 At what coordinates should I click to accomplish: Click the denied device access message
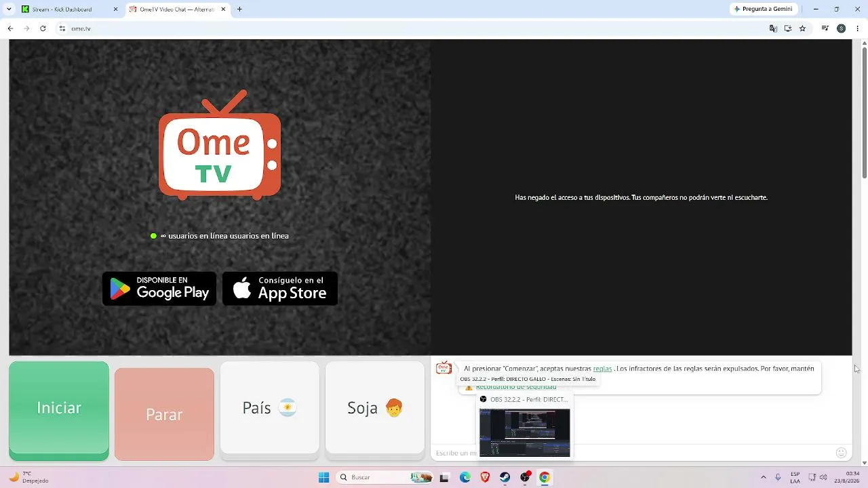(x=641, y=197)
